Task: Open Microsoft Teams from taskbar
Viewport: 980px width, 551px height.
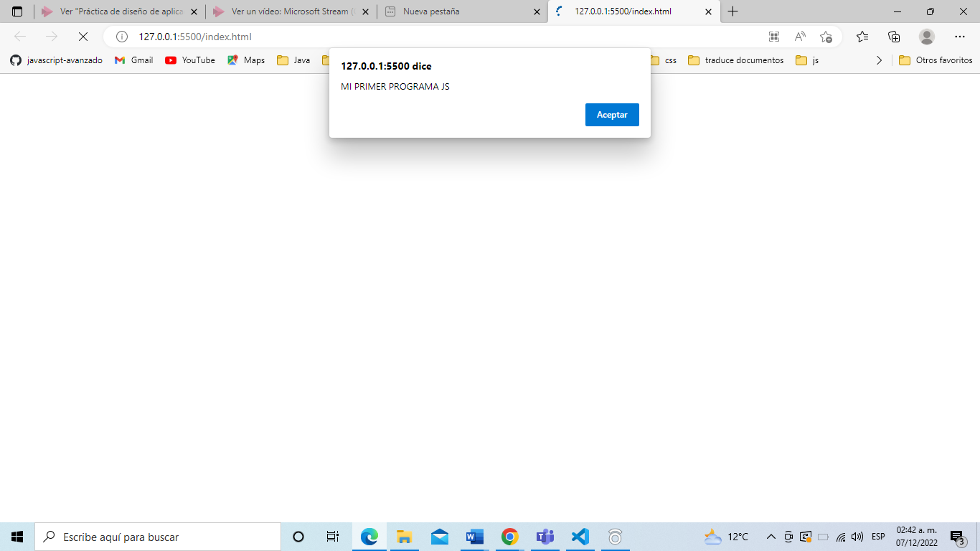Action: click(545, 537)
